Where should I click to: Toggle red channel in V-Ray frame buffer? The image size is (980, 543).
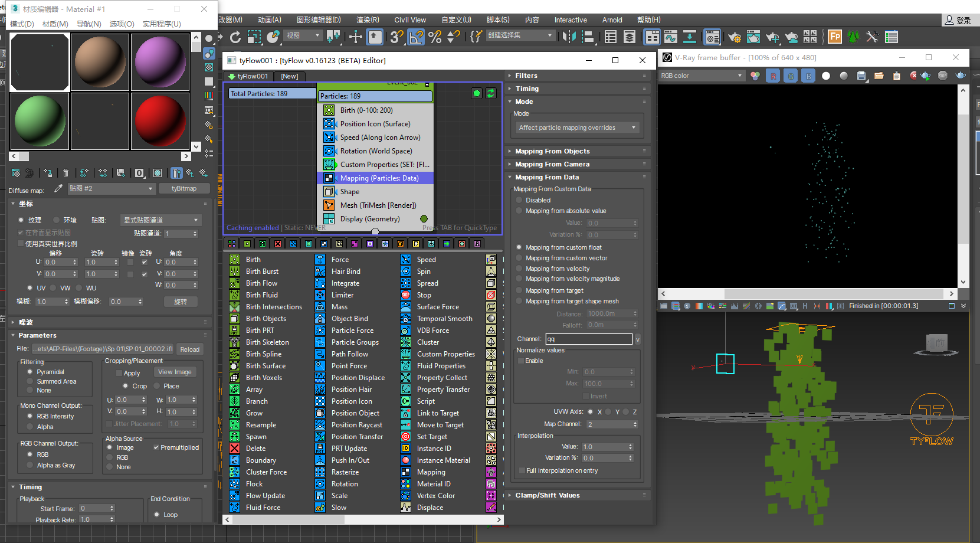773,76
